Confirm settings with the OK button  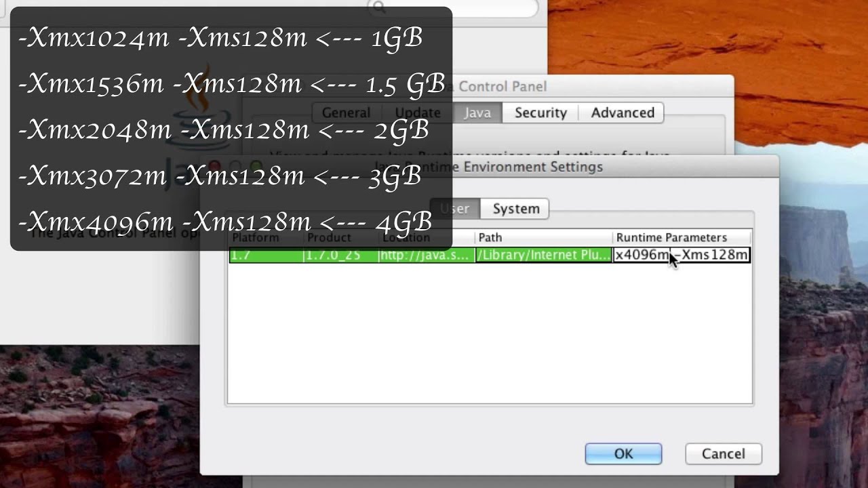pyautogui.click(x=623, y=454)
